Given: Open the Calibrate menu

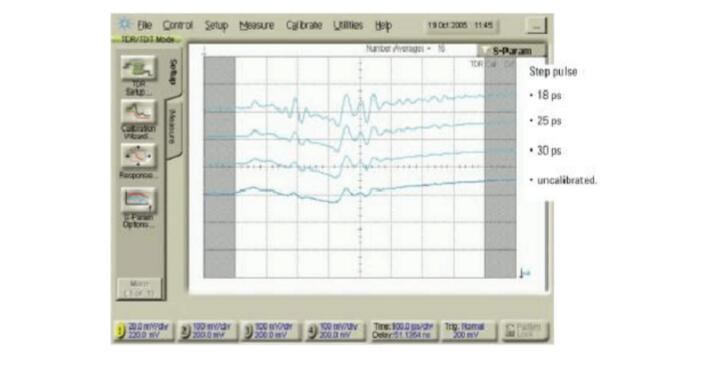Looking at the screenshot, I should pyautogui.click(x=304, y=25).
